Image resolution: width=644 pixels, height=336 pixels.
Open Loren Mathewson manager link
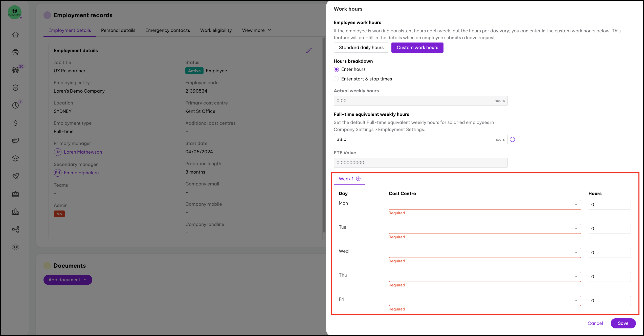[83, 152]
